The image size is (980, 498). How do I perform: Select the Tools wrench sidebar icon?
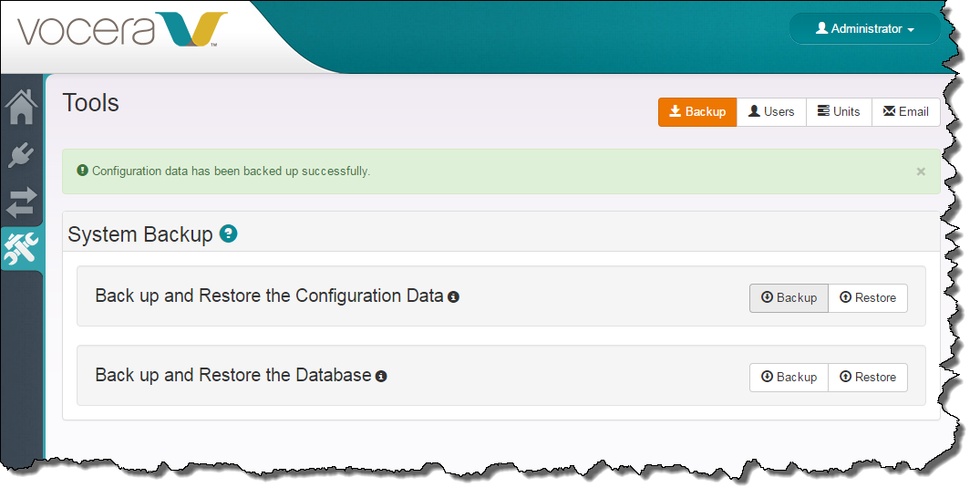[x=21, y=248]
